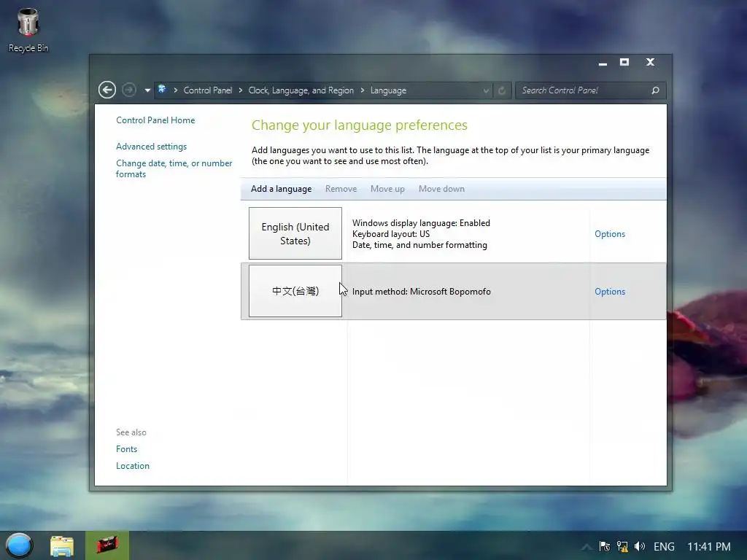747x560 pixels.
Task: Click Add a language
Action: click(281, 189)
